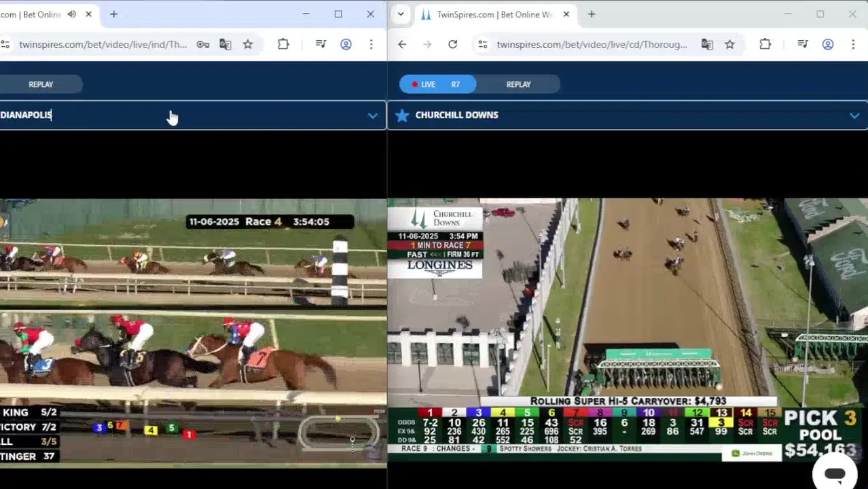
Task: Switch to REPLAY in right window
Action: click(518, 84)
